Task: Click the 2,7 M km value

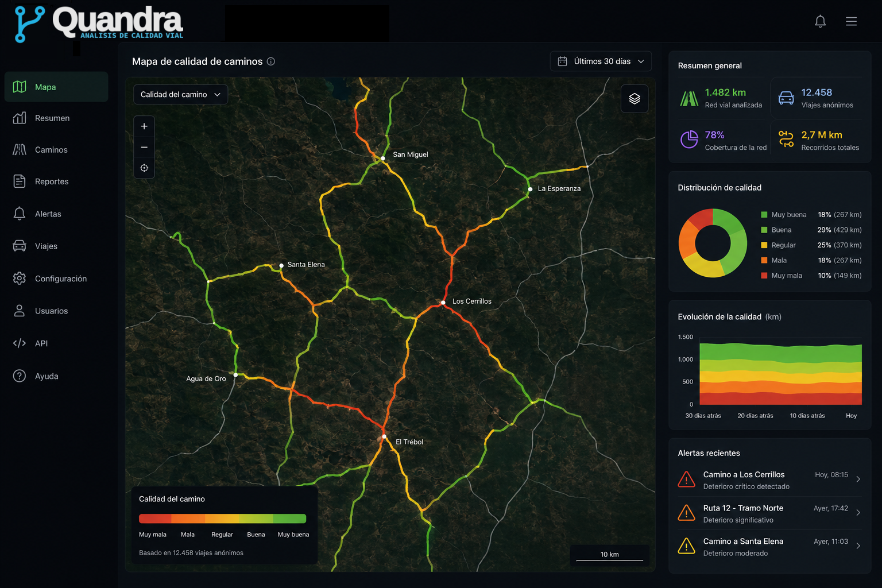Action: pos(822,135)
